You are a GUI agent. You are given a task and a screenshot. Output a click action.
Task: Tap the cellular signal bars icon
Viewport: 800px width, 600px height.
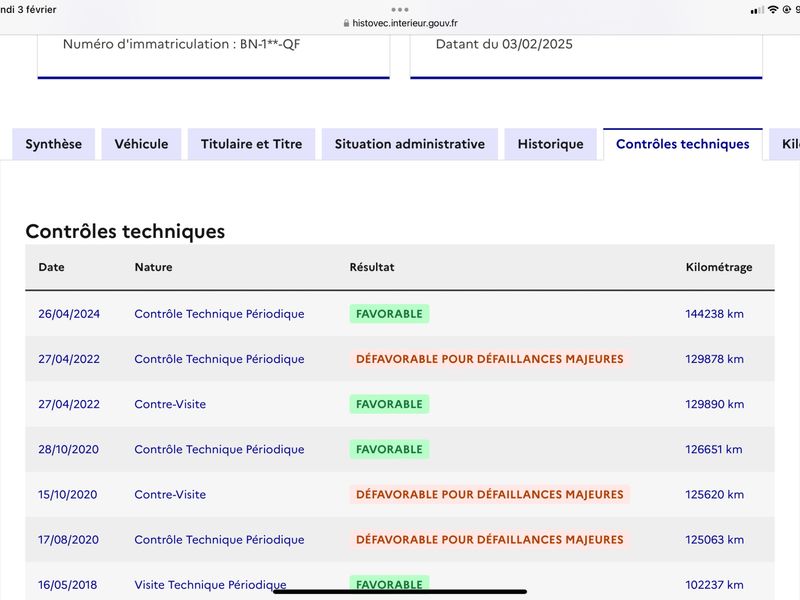(x=757, y=10)
